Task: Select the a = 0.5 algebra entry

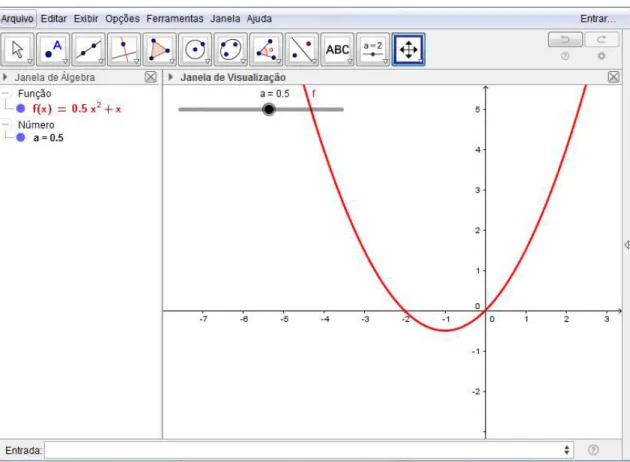Action: click(48, 138)
